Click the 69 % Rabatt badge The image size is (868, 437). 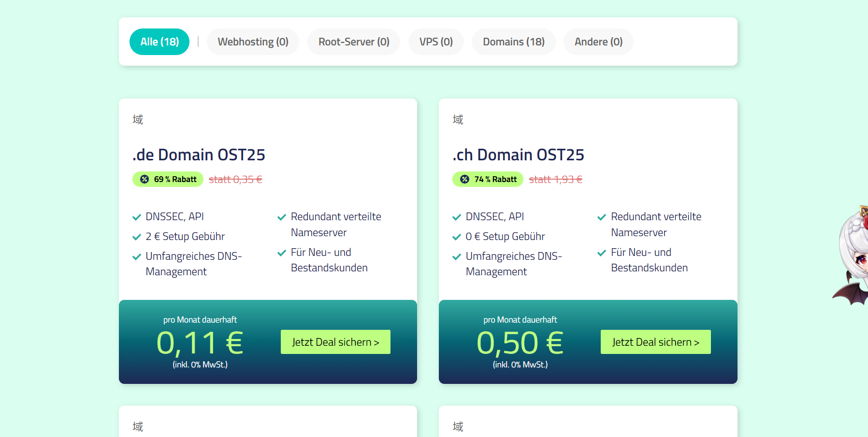point(168,179)
